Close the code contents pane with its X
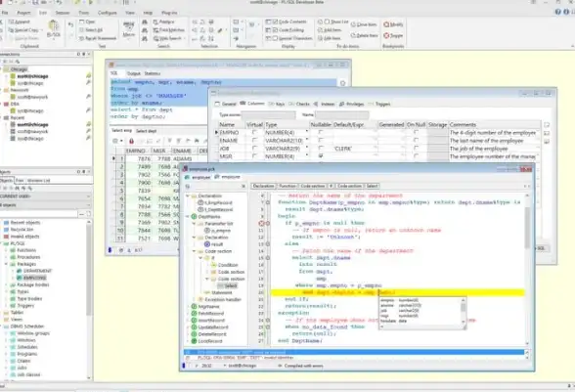Image resolution: width=575 pixels, height=392 pixels. [x=243, y=187]
